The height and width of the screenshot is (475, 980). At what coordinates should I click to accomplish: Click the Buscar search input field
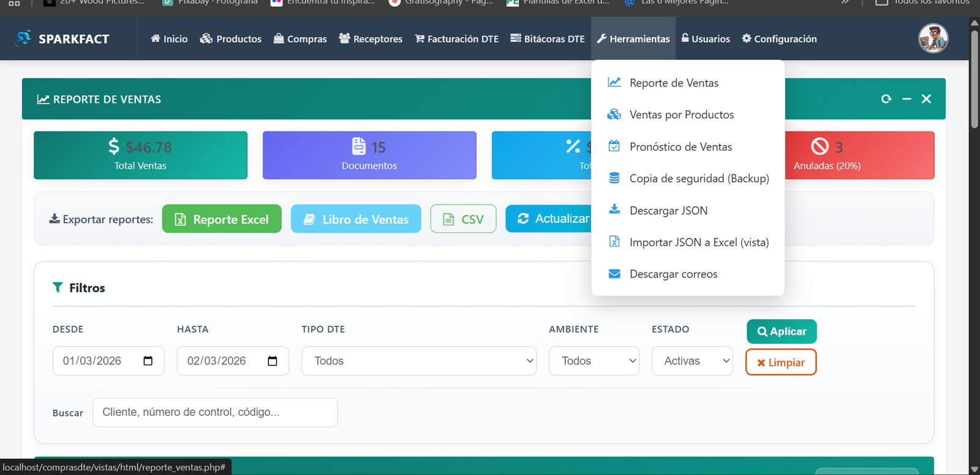tap(215, 413)
